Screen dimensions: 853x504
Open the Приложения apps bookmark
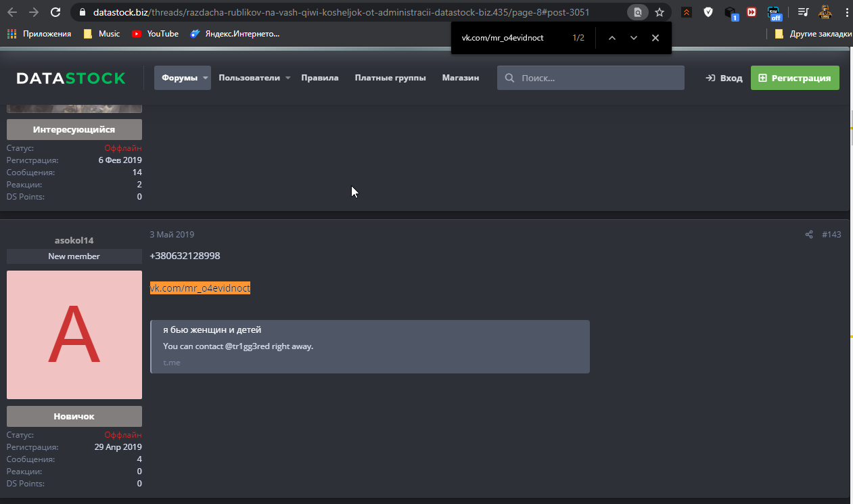coord(39,34)
